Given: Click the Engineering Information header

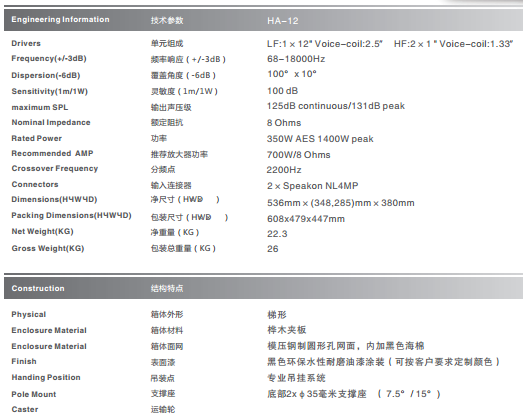Looking at the screenshot, I should 60,20.
